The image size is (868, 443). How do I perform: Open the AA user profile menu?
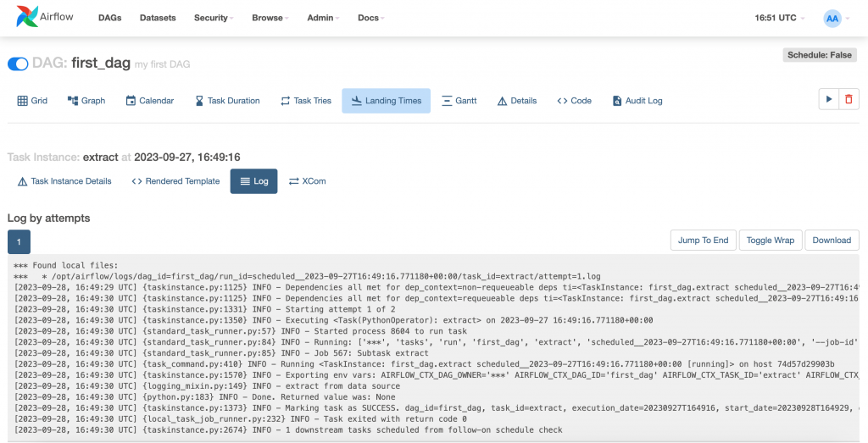point(836,19)
